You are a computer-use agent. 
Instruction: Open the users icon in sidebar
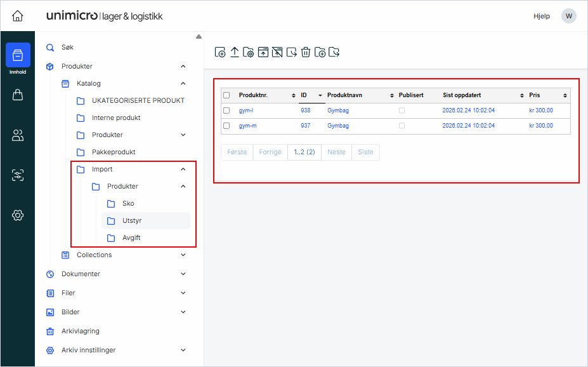[18, 135]
